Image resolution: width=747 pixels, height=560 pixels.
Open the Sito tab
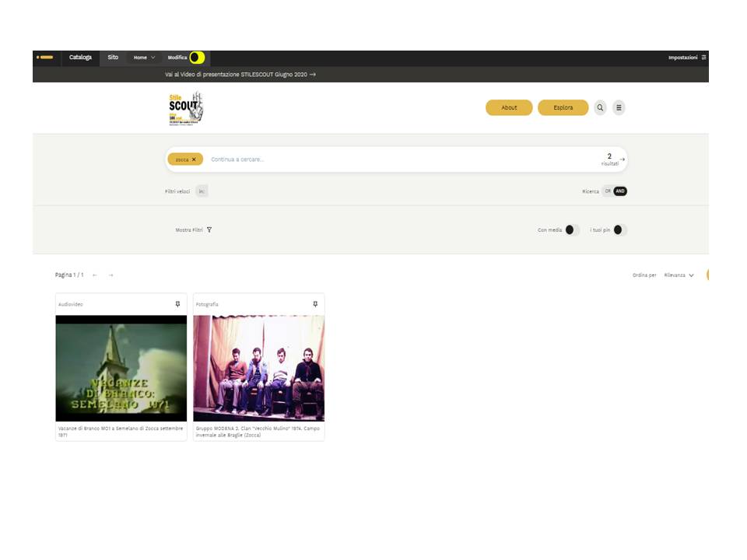[113, 57]
